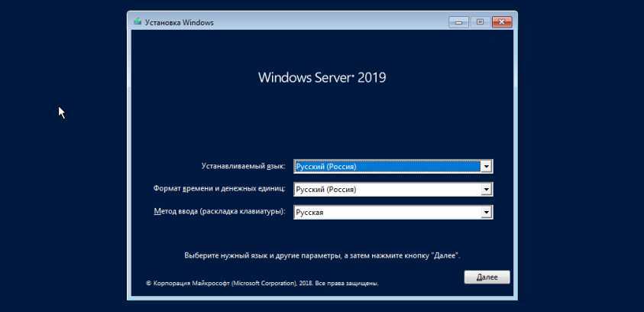Click the Формат времени и денежных единиц label
Image resolution: width=644 pixels, height=312 pixels.
(219, 189)
